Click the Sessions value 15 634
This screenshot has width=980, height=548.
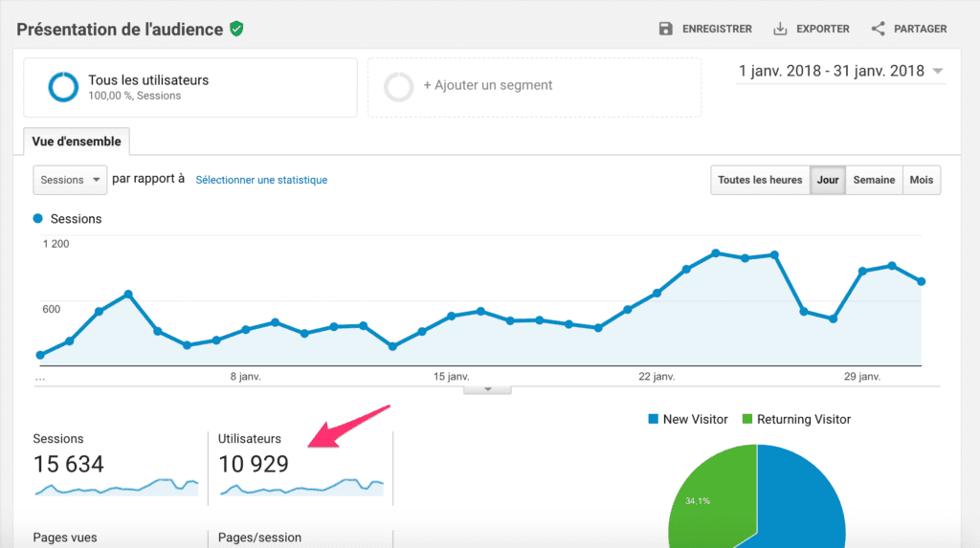(69, 464)
